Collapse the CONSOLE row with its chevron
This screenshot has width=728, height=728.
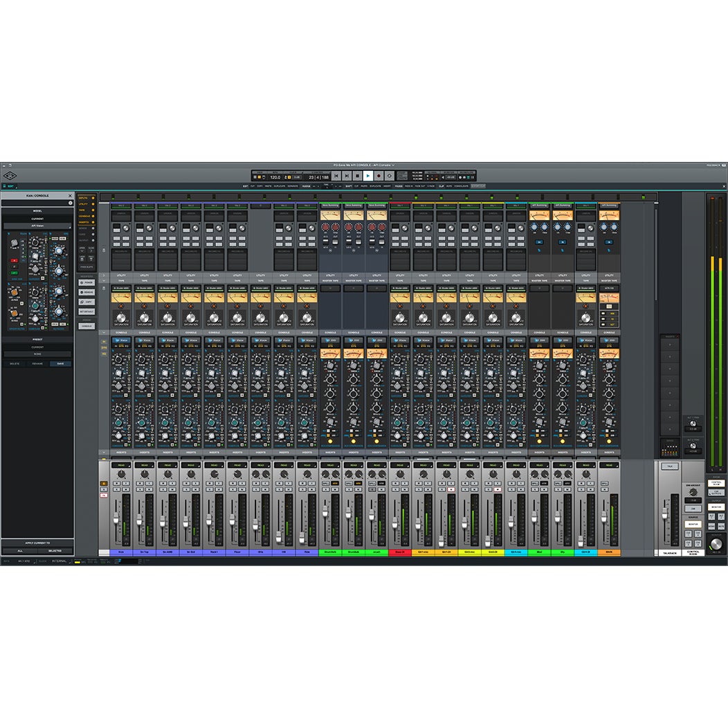tap(104, 332)
